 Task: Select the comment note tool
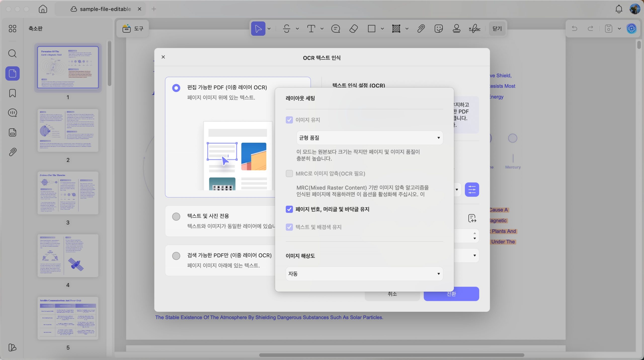336,29
